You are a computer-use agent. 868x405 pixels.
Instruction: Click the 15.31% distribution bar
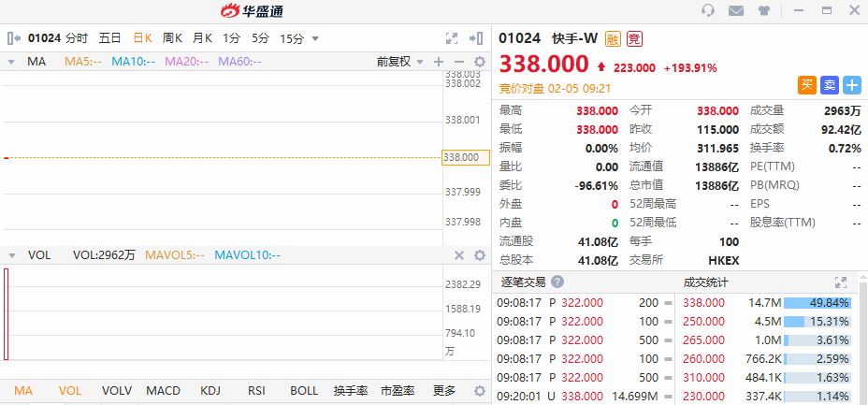tap(817, 322)
